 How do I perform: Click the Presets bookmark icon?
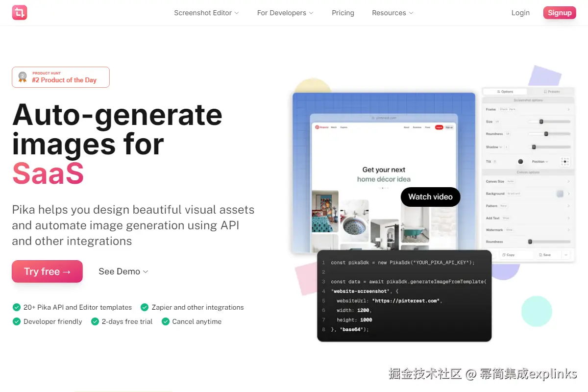pos(545,92)
